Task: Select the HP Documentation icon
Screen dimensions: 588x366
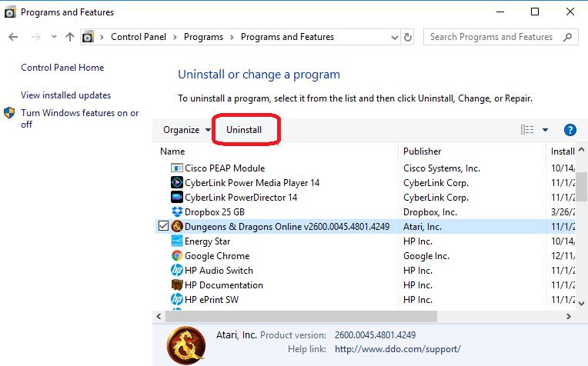Action: [176, 284]
